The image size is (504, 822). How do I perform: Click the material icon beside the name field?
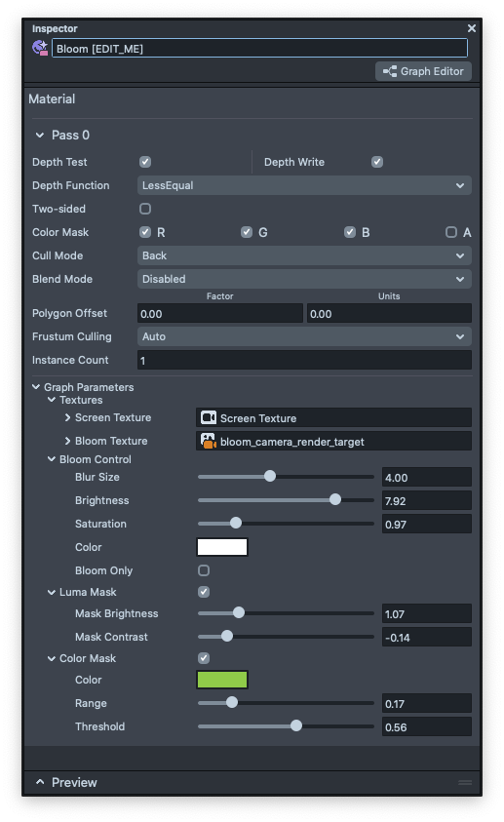[x=40, y=48]
